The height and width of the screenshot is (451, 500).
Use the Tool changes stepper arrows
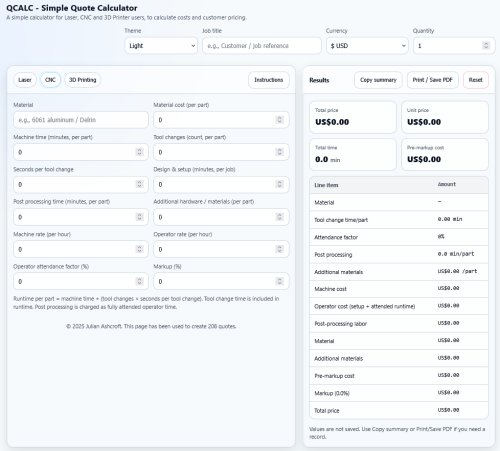[x=280, y=152]
